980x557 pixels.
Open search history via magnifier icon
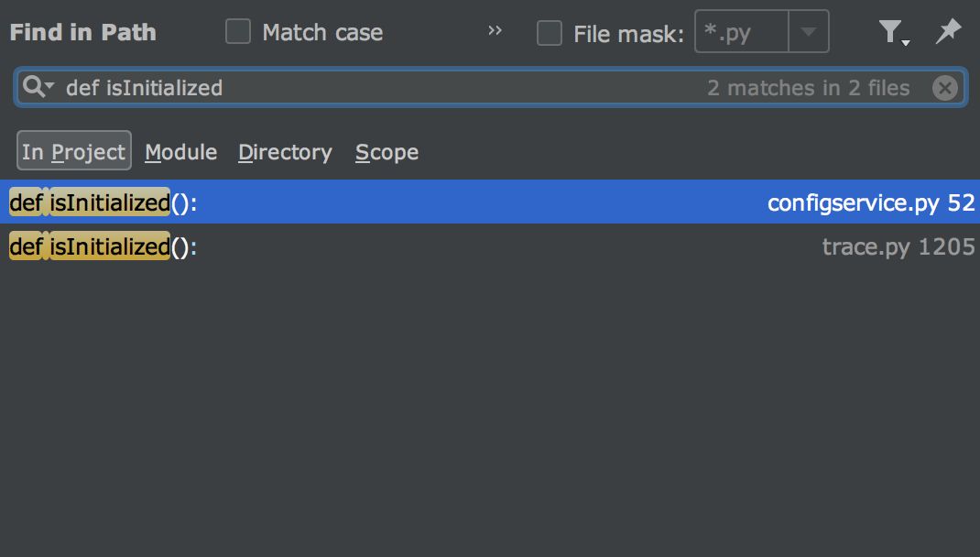click(x=38, y=87)
